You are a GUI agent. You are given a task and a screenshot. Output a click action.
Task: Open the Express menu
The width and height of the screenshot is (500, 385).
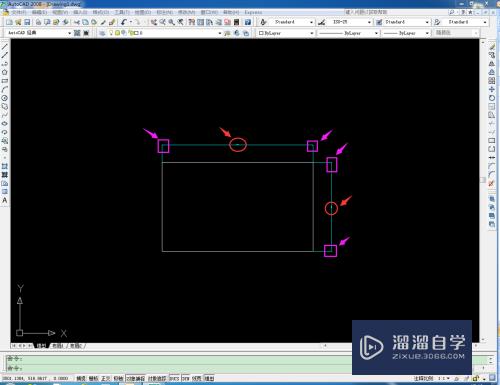point(253,12)
